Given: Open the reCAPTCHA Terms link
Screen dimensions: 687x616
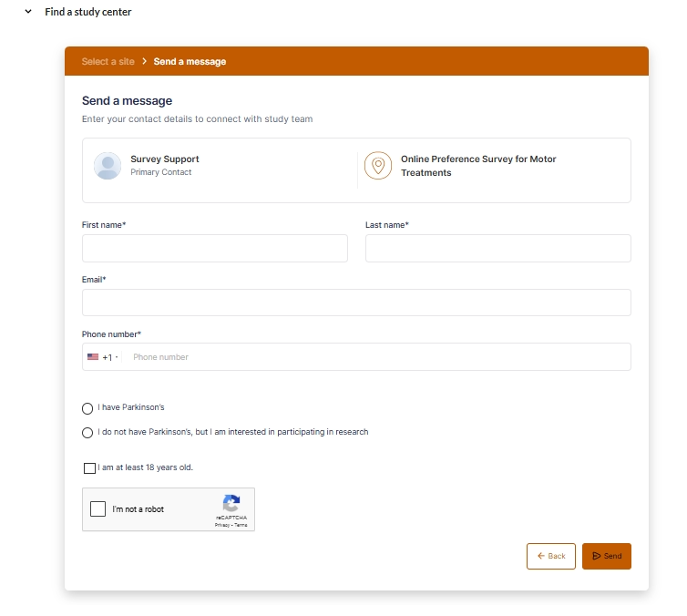Looking at the screenshot, I should [241, 526].
